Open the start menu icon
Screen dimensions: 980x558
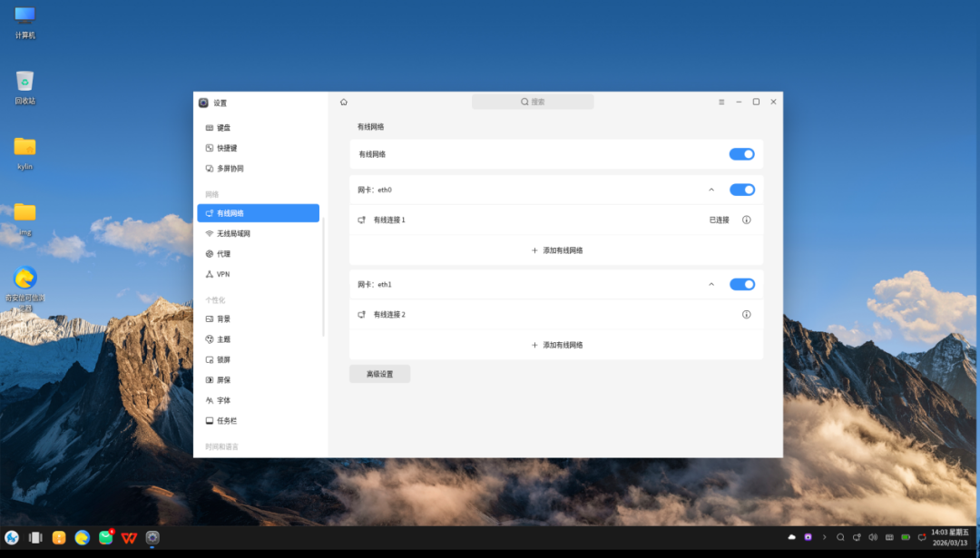(x=12, y=537)
